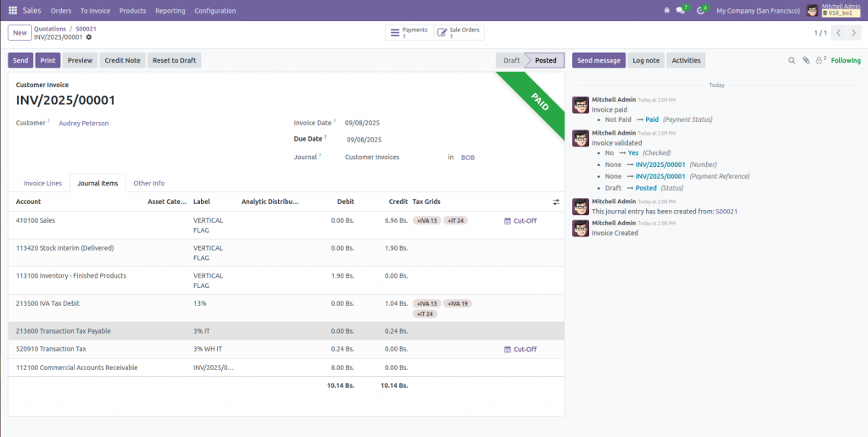Open attachments via the paperclip icon
The width and height of the screenshot is (868, 437).
805,60
